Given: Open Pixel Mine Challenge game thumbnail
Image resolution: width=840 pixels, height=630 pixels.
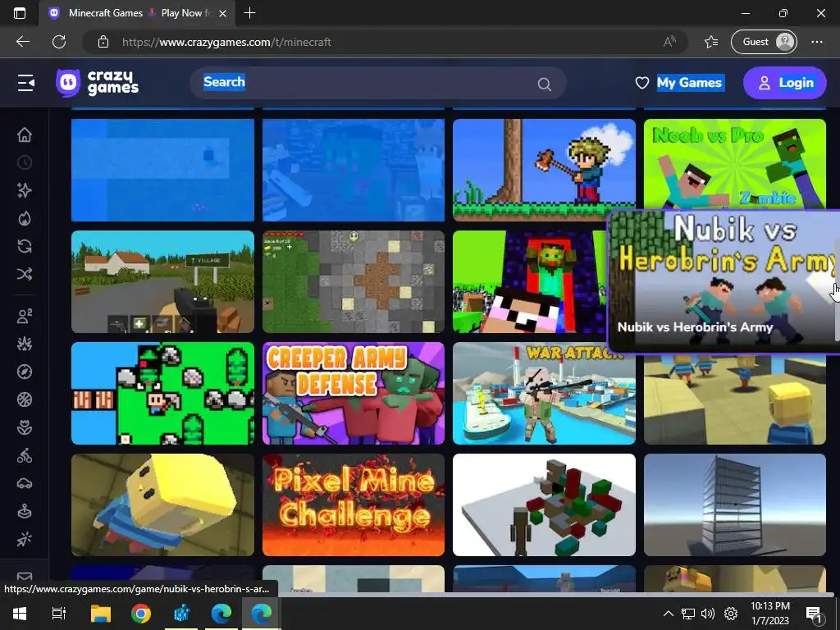Looking at the screenshot, I should point(354,504).
